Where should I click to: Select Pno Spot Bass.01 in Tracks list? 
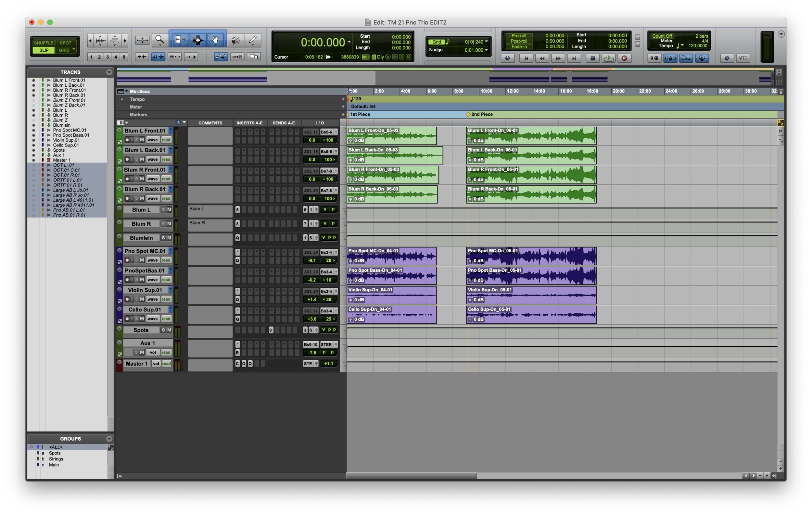pos(71,135)
